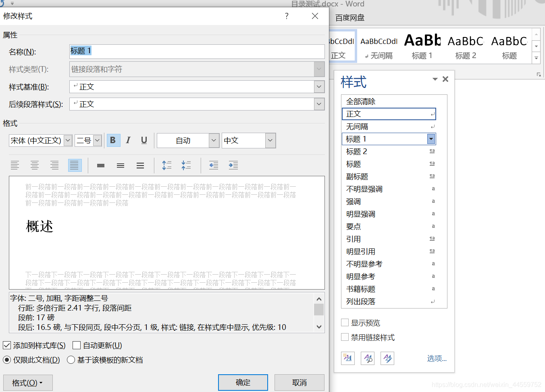This screenshot has height=392, width=545.
Task: Open the language script dropdown
Action: coord(270,140)
